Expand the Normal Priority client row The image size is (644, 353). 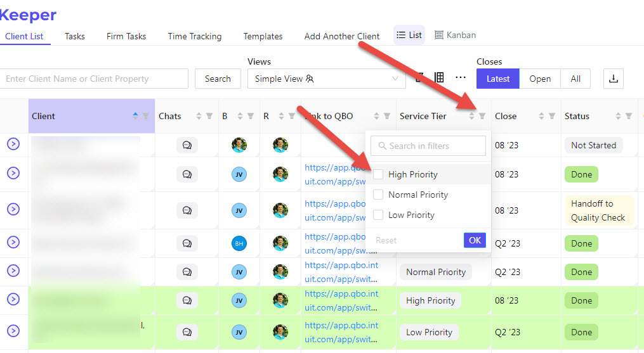pyautogui.click(x=13, y=271)
